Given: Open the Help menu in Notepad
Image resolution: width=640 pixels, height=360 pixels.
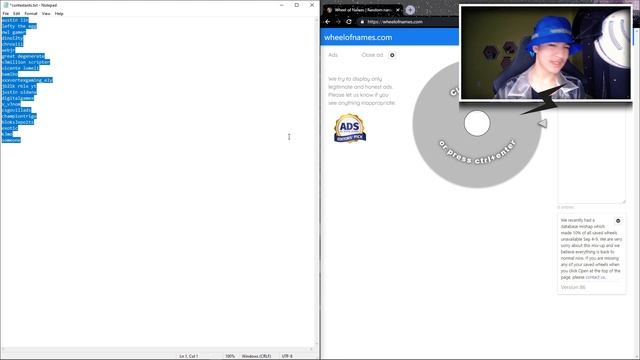Looking at the screenshot, I should click(59, 13).
